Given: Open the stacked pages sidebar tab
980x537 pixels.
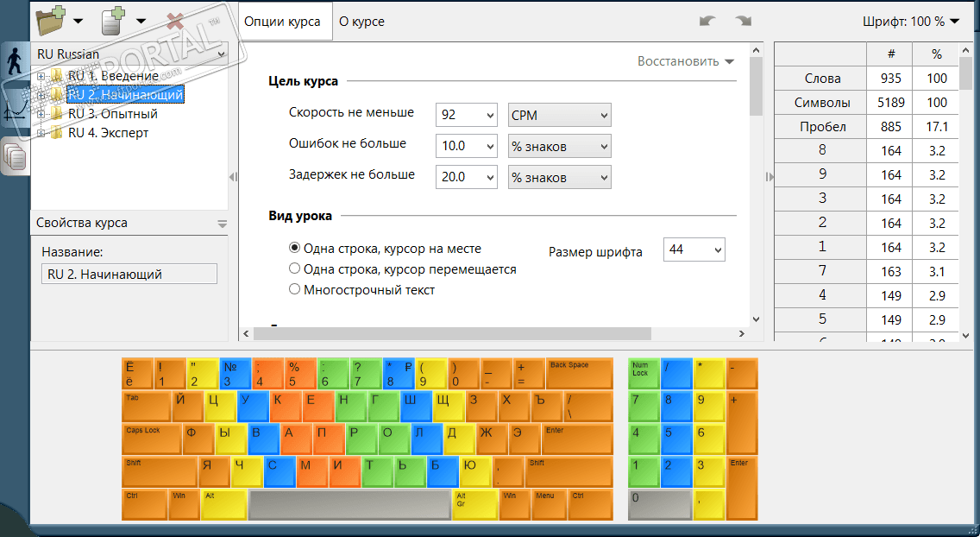Looking at the screenshot, I should point(14,156).
